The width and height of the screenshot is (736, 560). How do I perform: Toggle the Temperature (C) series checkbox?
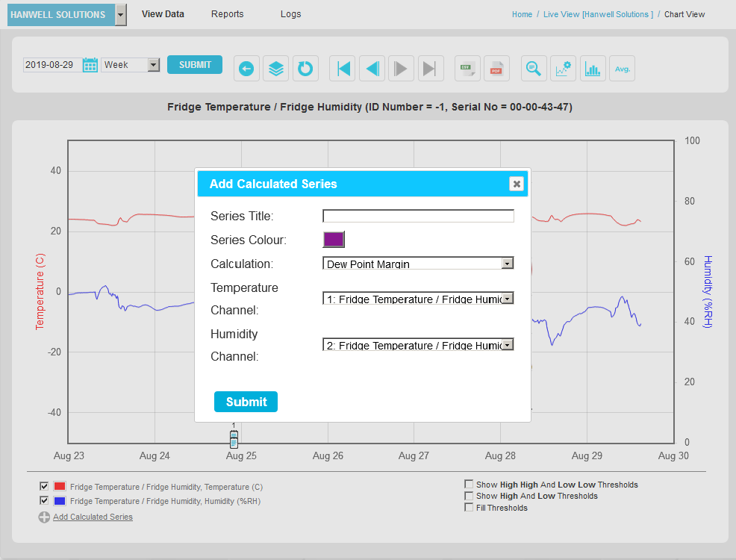pyautogui.click(x=44, y=486)
